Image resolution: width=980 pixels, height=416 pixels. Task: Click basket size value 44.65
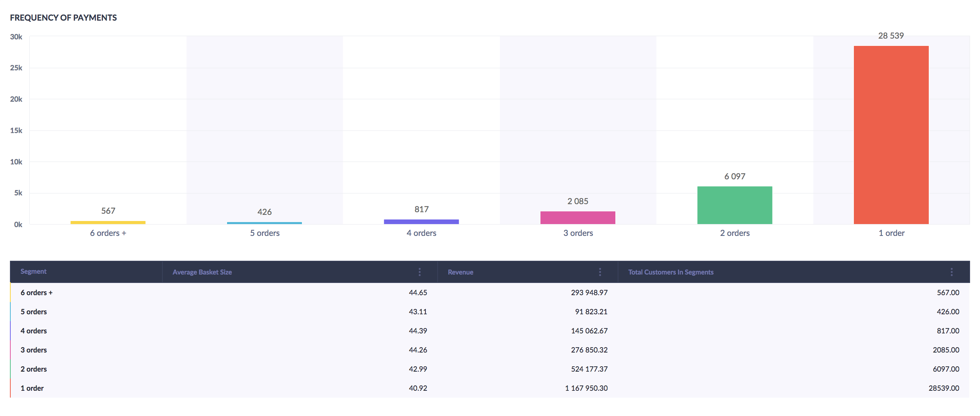[418, 292]
